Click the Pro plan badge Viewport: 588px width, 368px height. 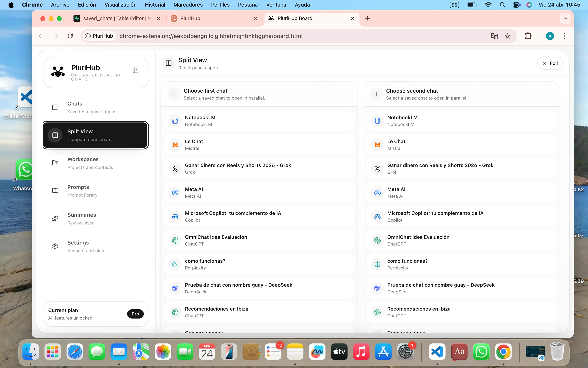click(135, 314)
